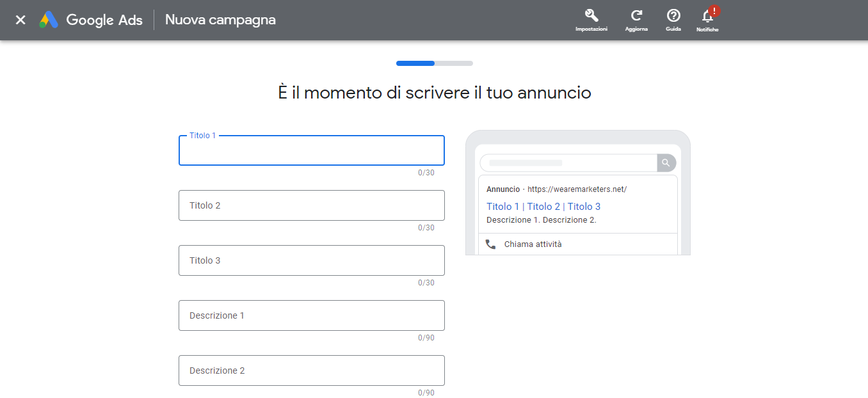This screenshot has height=398, width=868.
Task: Click the campaign progress bar
Action: tap(434, 63)
